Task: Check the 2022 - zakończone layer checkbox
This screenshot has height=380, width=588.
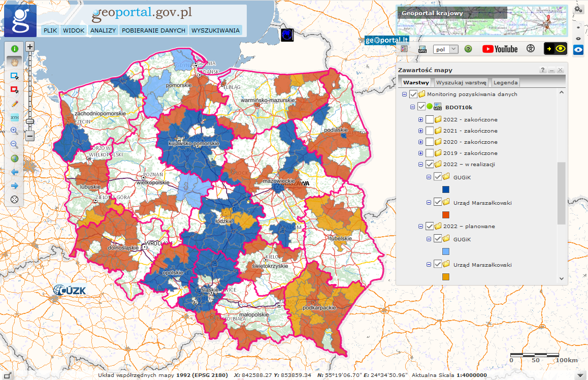Action: pyautogui.click(x=430, y=119)
